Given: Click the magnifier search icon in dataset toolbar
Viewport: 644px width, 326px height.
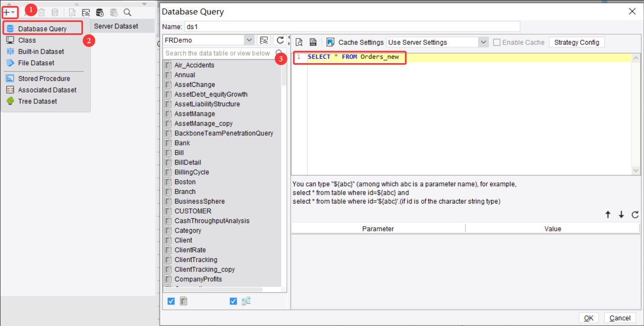Looking at the screenshot, I should (x=127, y=13).
